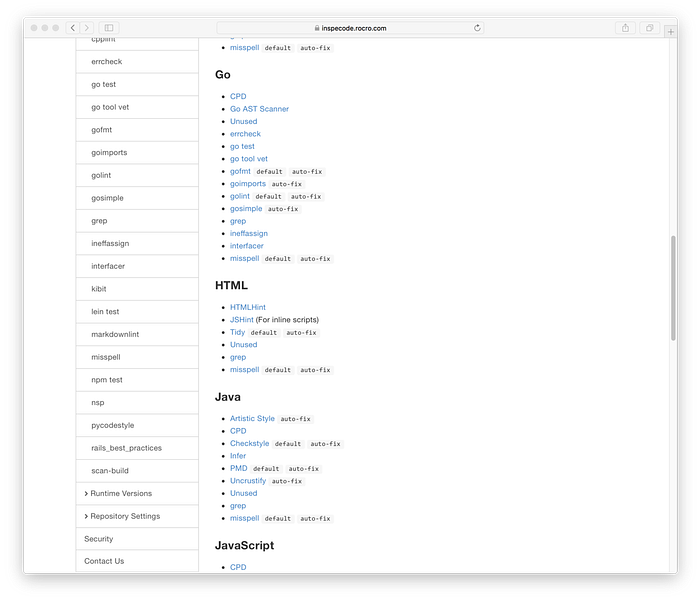Open the HTMLHint link
Viewport: 699px width, 600px height.
[248, 307]
